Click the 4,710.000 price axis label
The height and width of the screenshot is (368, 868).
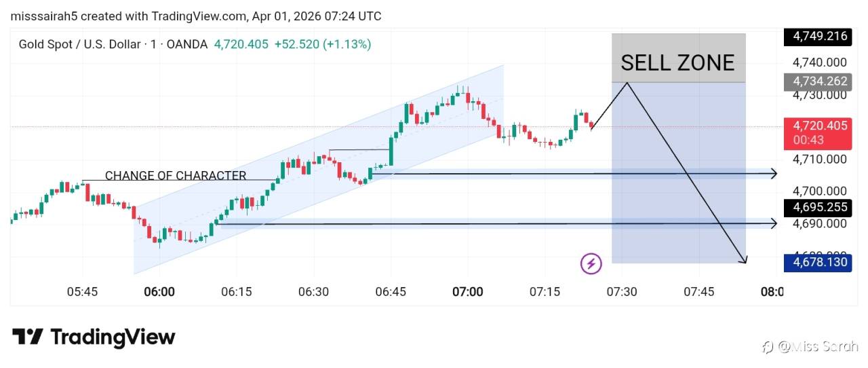[x=821, y=160]
